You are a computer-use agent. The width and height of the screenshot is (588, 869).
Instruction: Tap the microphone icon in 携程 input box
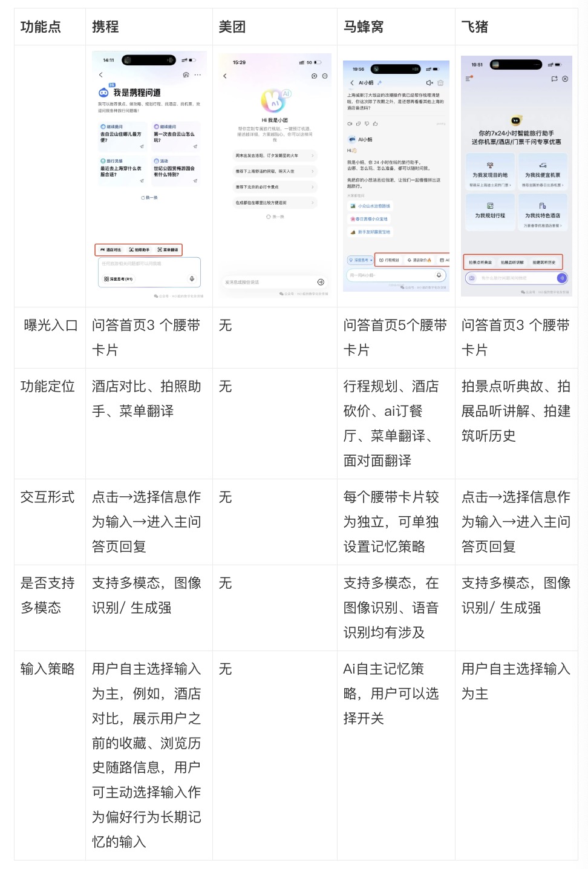click(x=192, y=279)
